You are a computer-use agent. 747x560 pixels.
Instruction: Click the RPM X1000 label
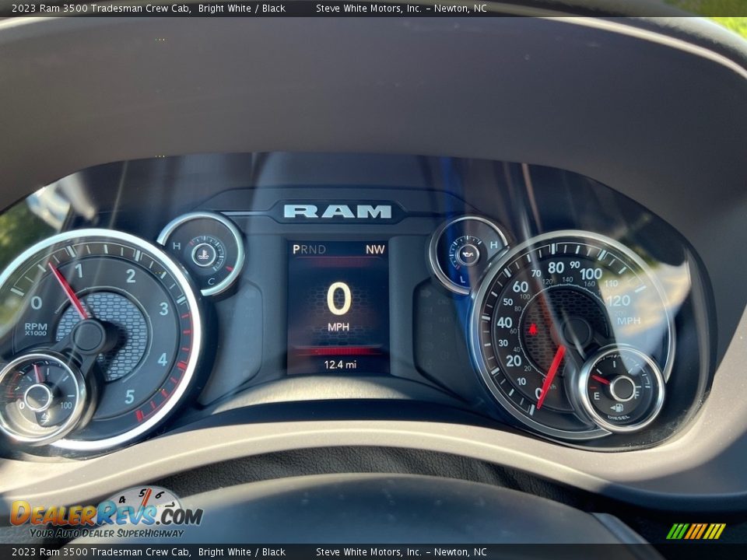36,328
